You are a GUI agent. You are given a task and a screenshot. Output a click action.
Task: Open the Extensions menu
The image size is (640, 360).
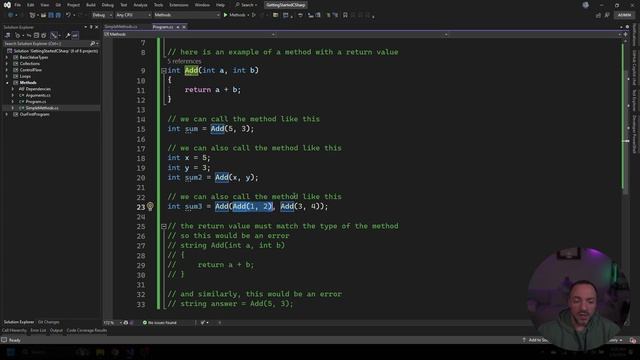[179, 5]
